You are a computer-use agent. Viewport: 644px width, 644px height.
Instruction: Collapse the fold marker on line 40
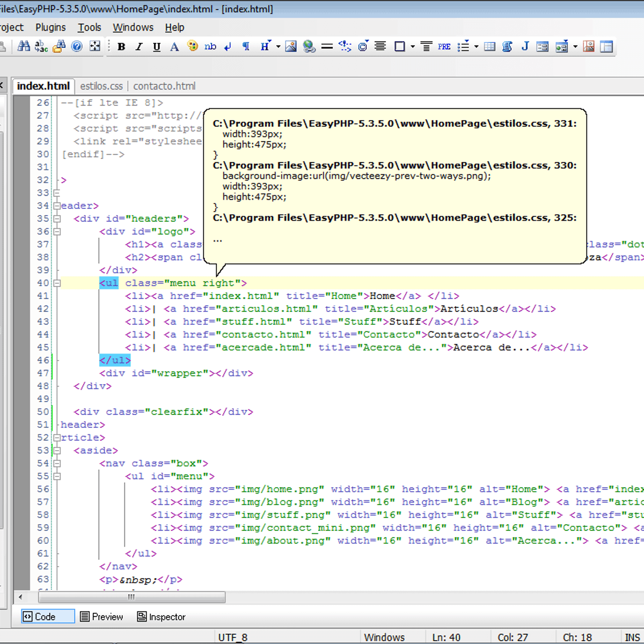click(57, 283)
